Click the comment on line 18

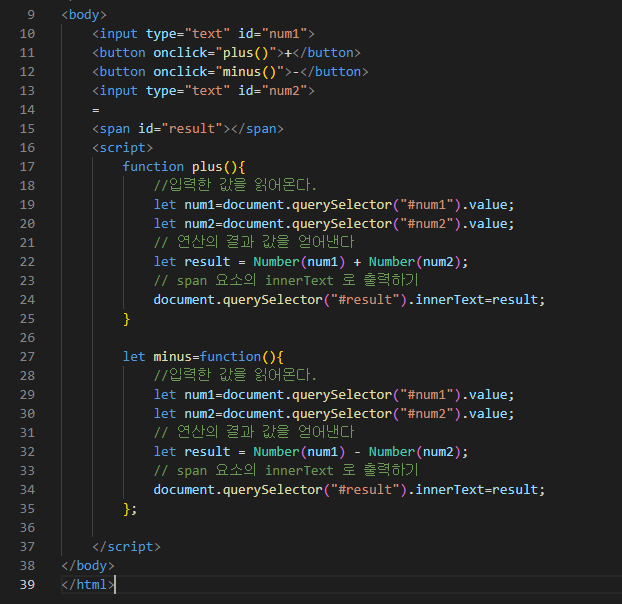click(x=235, y=185)
